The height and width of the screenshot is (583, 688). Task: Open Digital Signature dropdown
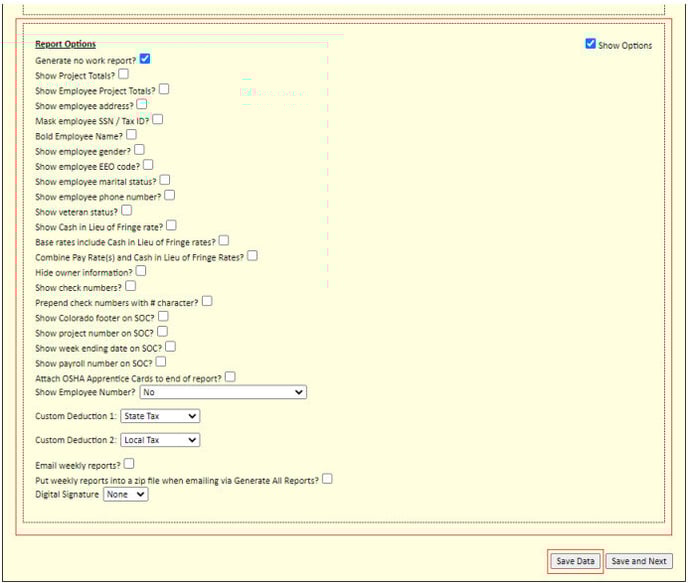pos(125,494)
